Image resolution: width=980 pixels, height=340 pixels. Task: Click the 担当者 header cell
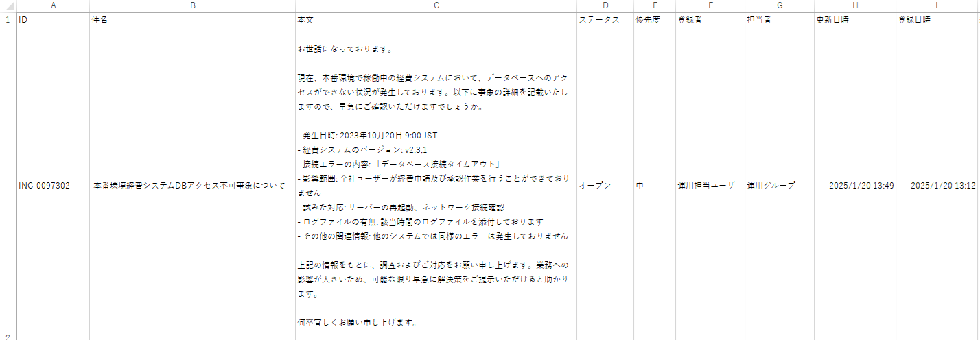tap(779, 20)
